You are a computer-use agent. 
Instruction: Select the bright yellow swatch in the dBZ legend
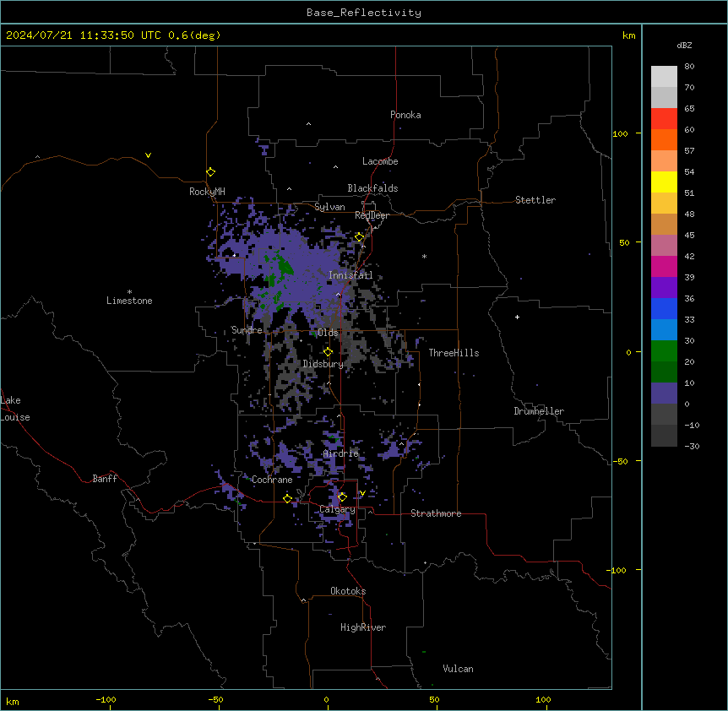coord(664,182)
